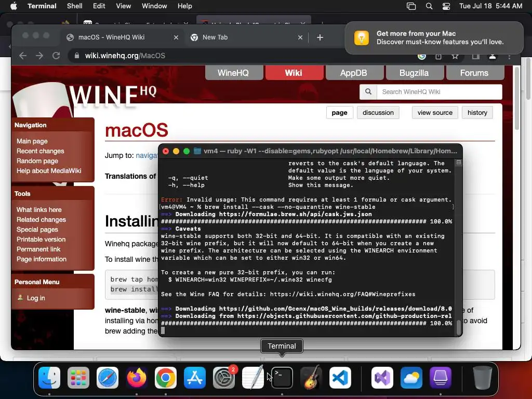532x399 pixels.
Task: Click the Chrome forward arrow
Action: pyautogui.click(x=39, y=56)
